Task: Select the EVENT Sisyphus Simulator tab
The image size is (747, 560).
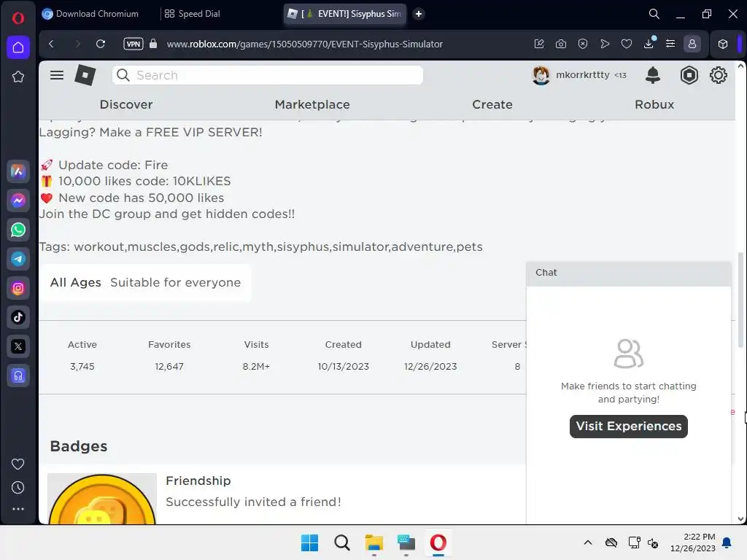Action: (345, 14)
